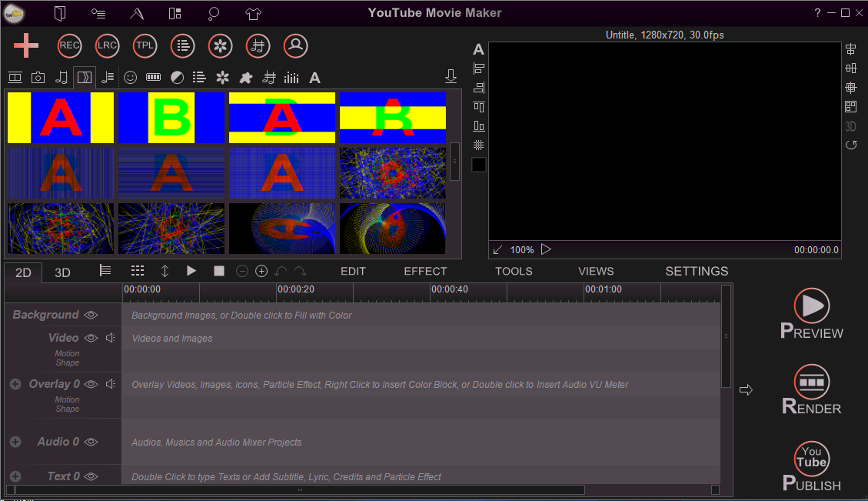868x501 pixels.
Task: Open the TOOLS menu
Action: pyautogui.click(x=514, y=271)
